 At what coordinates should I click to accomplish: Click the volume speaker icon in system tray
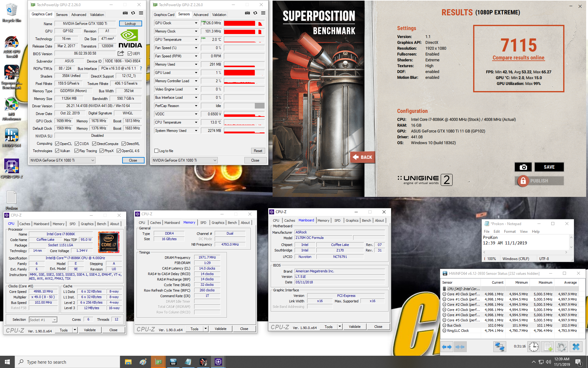coord(548,362)
